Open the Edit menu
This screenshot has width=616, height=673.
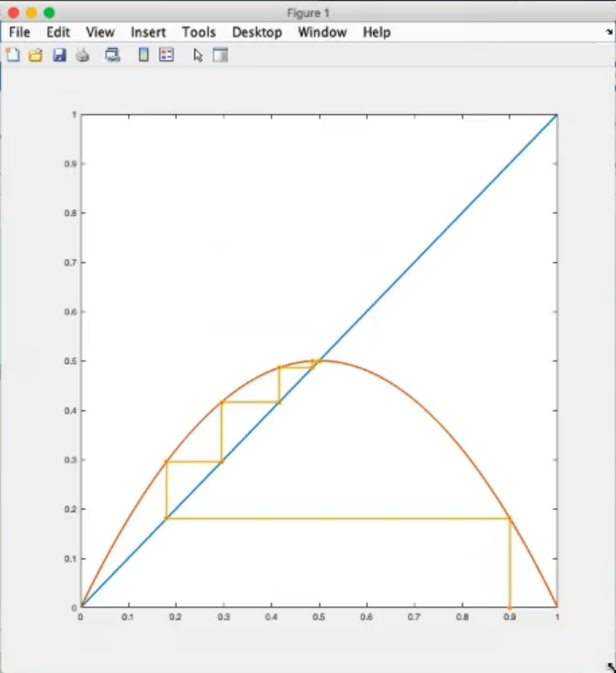(x=58, y=32)
